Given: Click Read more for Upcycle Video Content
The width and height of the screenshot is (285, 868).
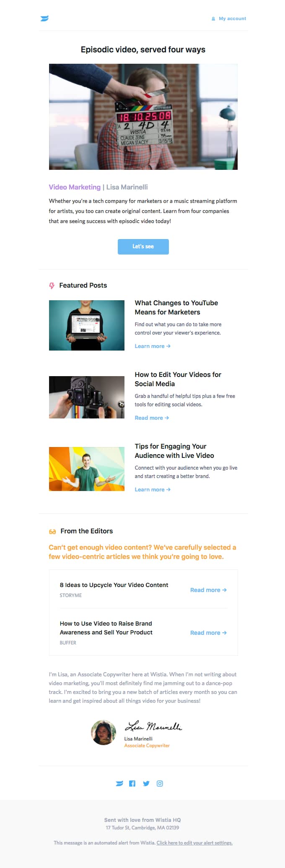Looking at the screenshot, I should click(x=208, y=590).
